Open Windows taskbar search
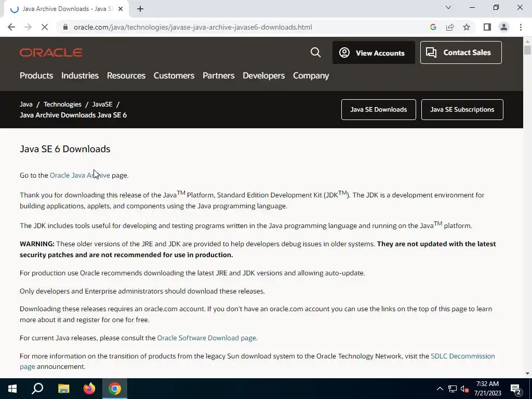The height and width of the screenshot is (399, 532). pos(37,389)
